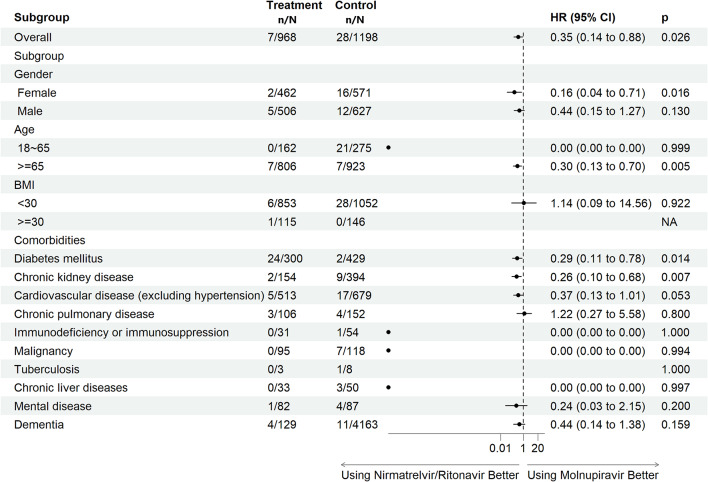Click 'Immunodeficiency or immunosuppression' row label
708x482 pixels.
tap(121, 332)
